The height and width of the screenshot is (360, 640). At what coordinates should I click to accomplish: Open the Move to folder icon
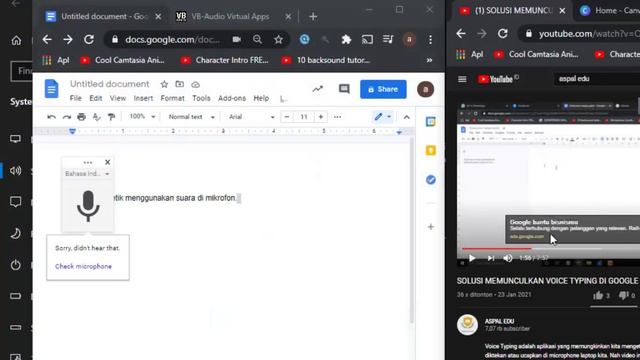pos(180,84)
